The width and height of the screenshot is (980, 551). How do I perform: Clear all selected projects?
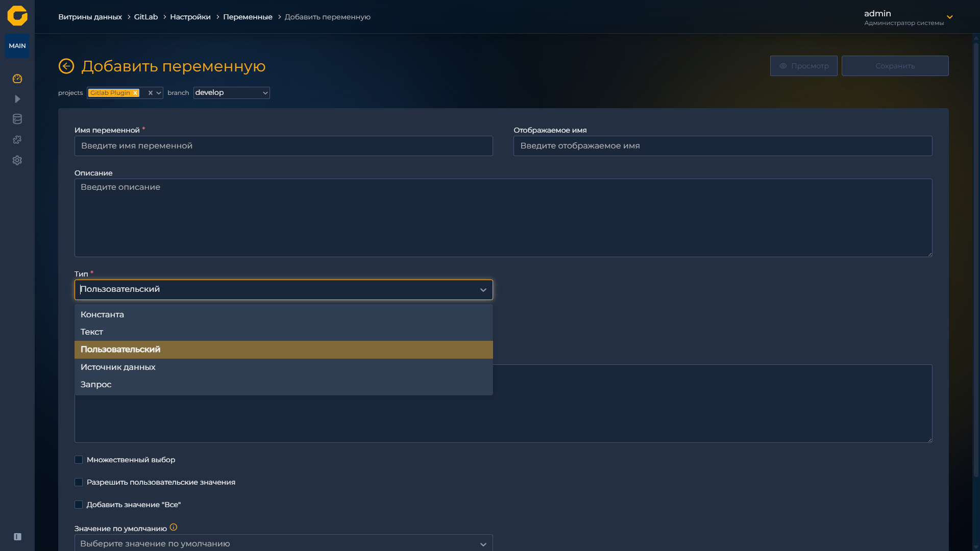coord(151,93)
